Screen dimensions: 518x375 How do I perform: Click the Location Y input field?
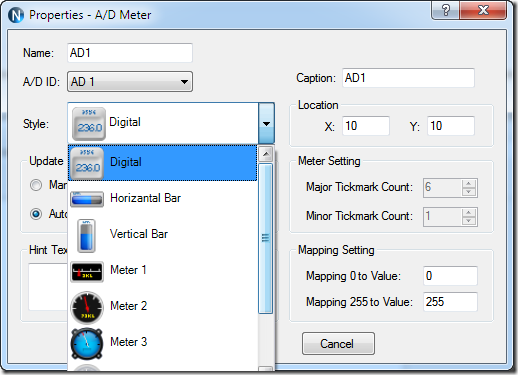click(451, 126)
